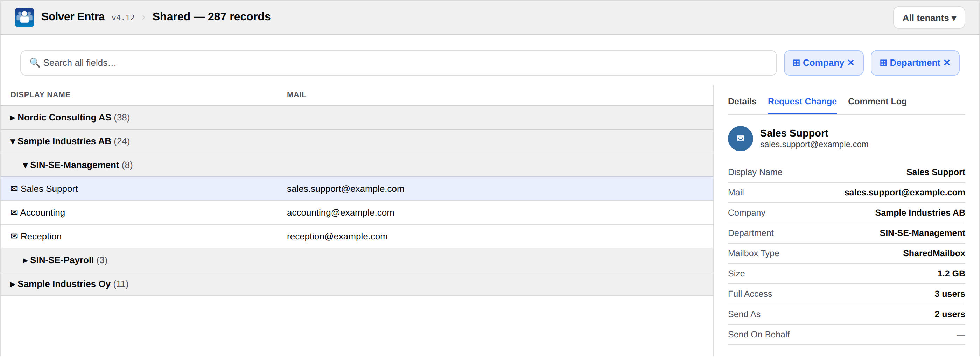
Task: Click the Send As value 2 users
Action: click(950, 314)
